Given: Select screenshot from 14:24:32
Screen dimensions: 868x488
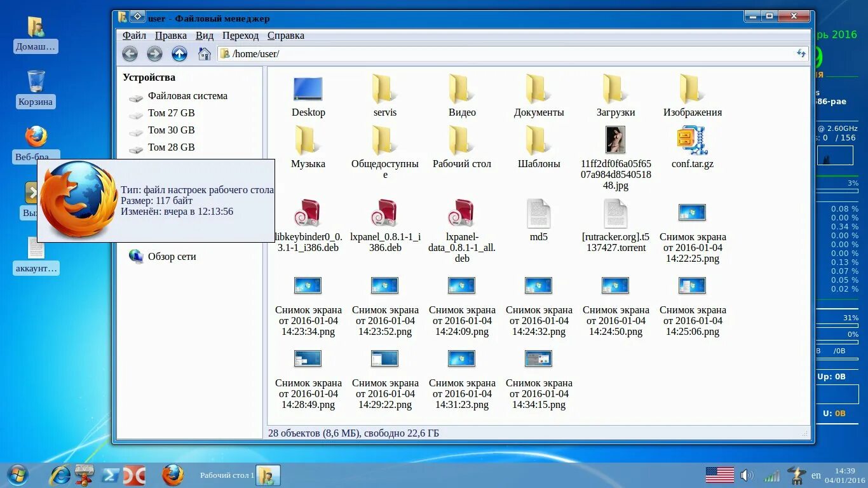Looking at the screenshot, I should click(539, 307).
